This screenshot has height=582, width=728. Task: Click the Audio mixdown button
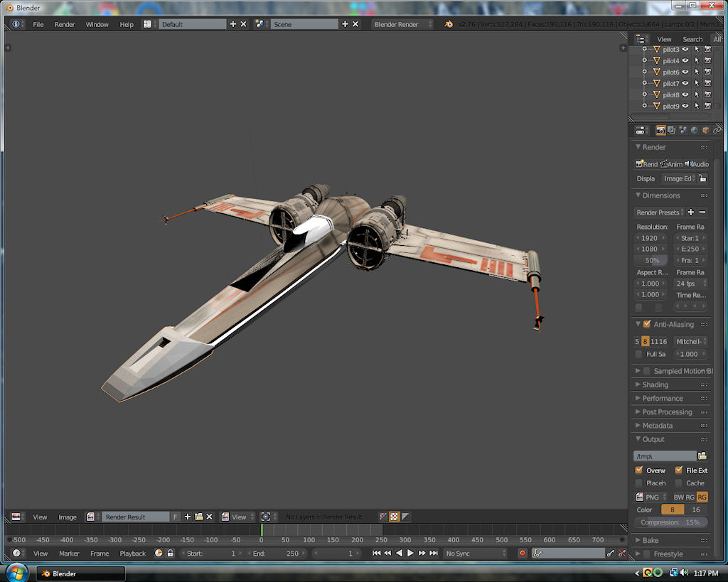(x=697, y=164)
